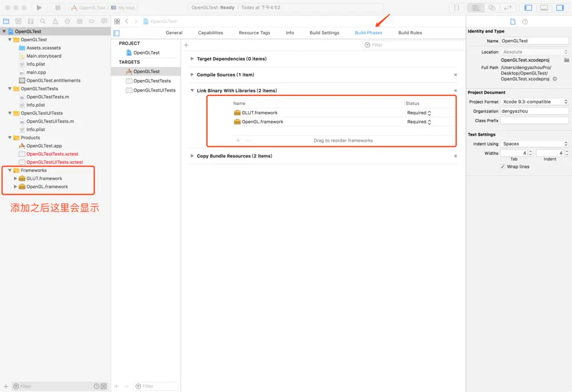The height and width of the screenshot is (392, 572).
Task: Select main.cpp in the navigator
Action: point(36,72)
